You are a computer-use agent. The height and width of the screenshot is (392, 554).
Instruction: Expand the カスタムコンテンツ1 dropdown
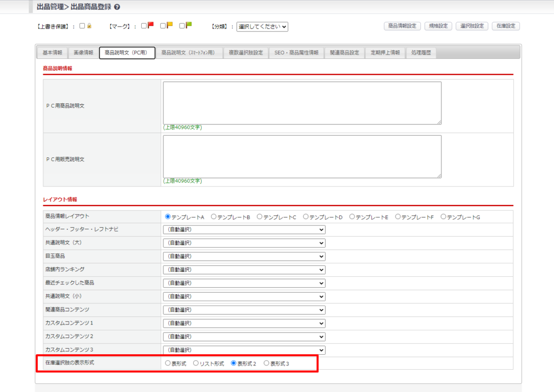click(244, 323)
